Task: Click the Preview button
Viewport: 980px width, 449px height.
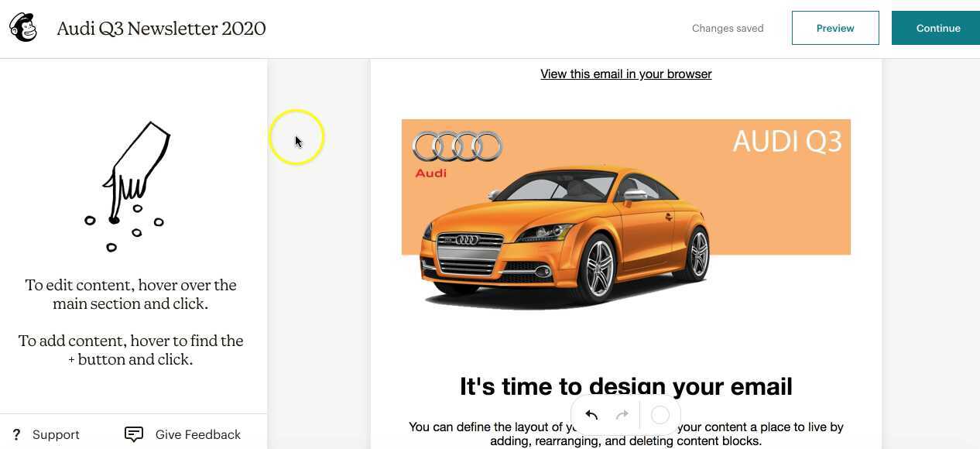Action: point(835,28)
